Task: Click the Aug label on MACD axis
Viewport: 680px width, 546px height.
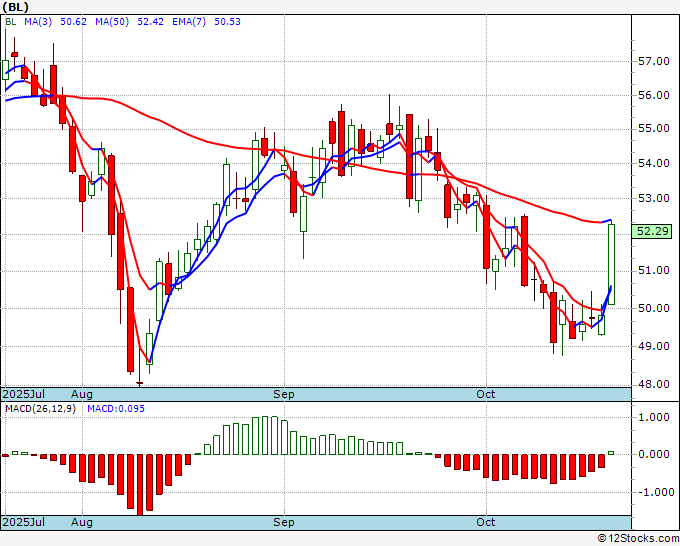Action: 82,522
